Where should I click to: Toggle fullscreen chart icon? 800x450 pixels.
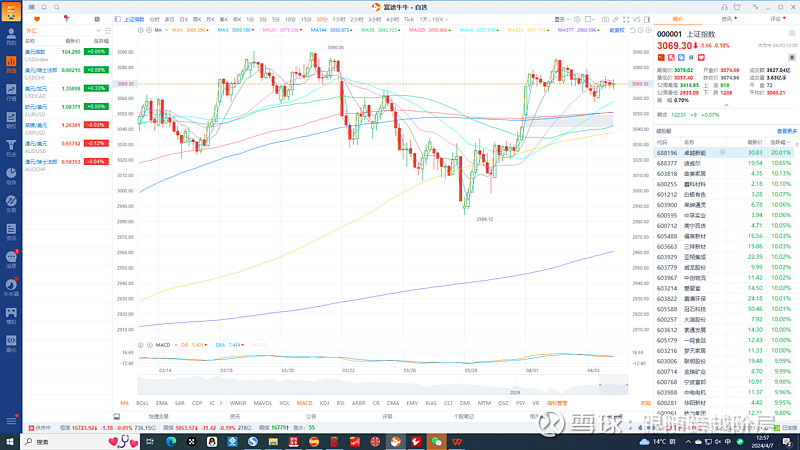(626, 19)
